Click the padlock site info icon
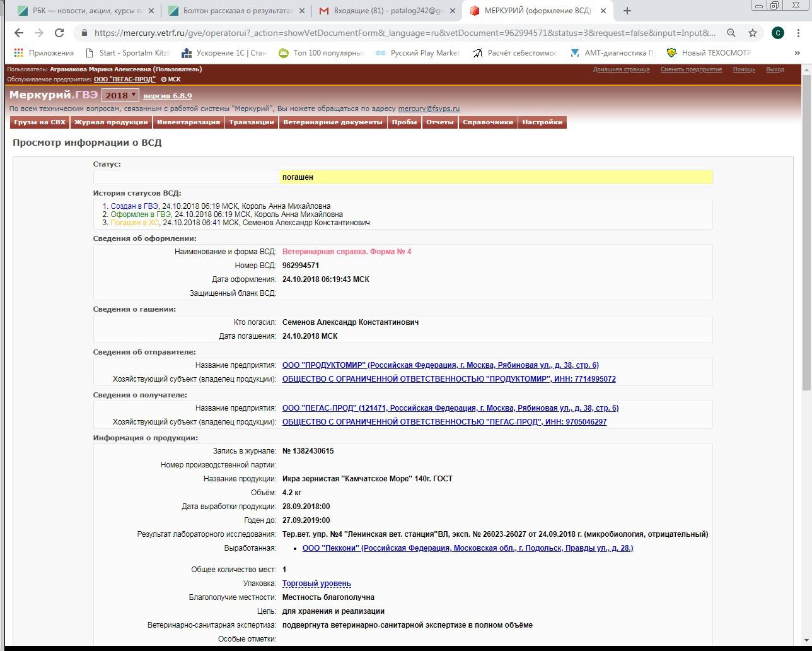Screen dimensions: 812x651 tap(84, 33)
